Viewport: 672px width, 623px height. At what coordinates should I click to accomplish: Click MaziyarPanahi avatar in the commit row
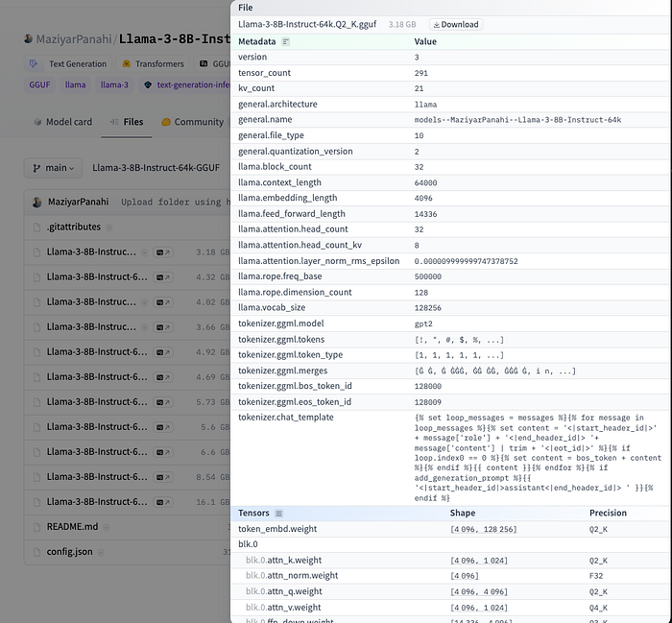tap(37, 203)
